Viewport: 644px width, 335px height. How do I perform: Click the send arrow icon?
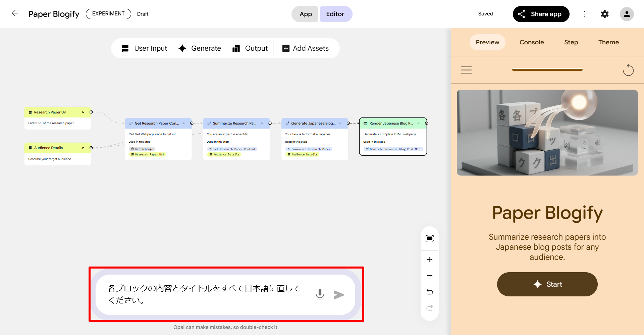pyautogui.click(x=339, y=295)
